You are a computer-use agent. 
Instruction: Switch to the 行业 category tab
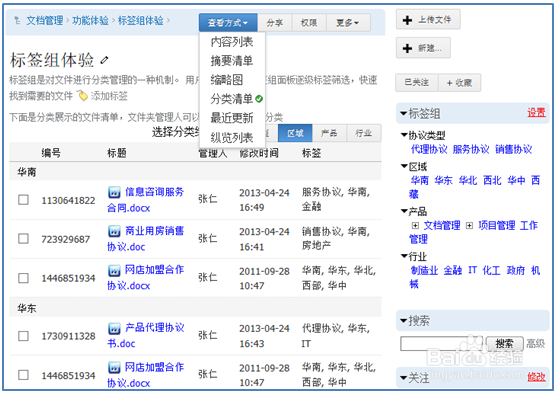(x=364, y=133)
